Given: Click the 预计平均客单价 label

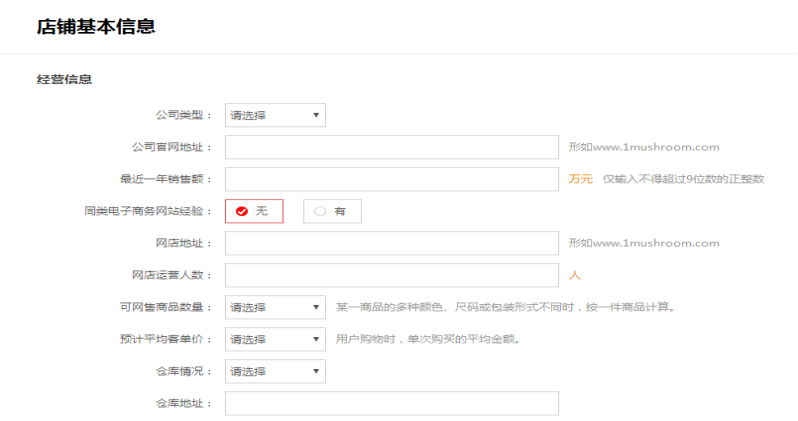Looking at the screenshot, I should tap(166, 340).
